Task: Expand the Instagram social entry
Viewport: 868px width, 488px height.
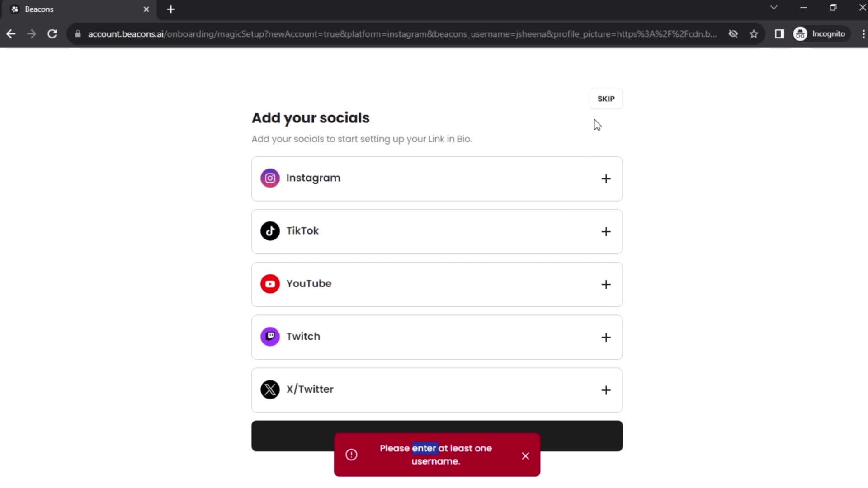Action: click(x=606, y=178)
